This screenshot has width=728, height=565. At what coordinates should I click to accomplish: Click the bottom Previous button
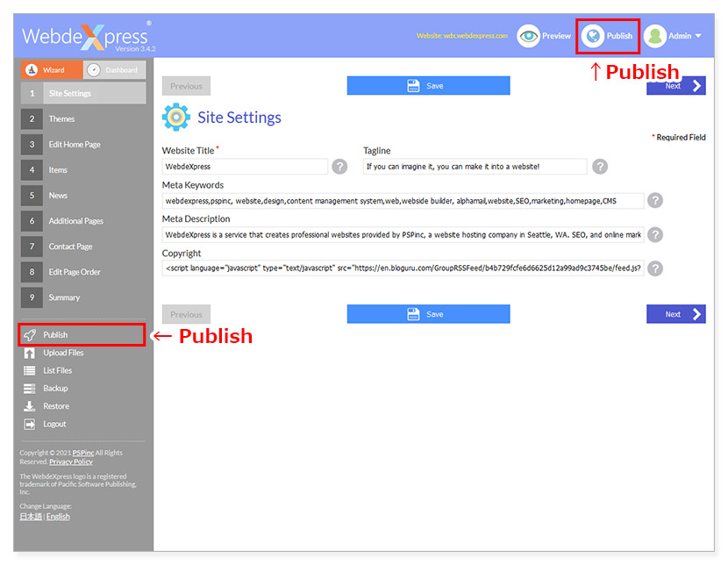click(186, 314)
